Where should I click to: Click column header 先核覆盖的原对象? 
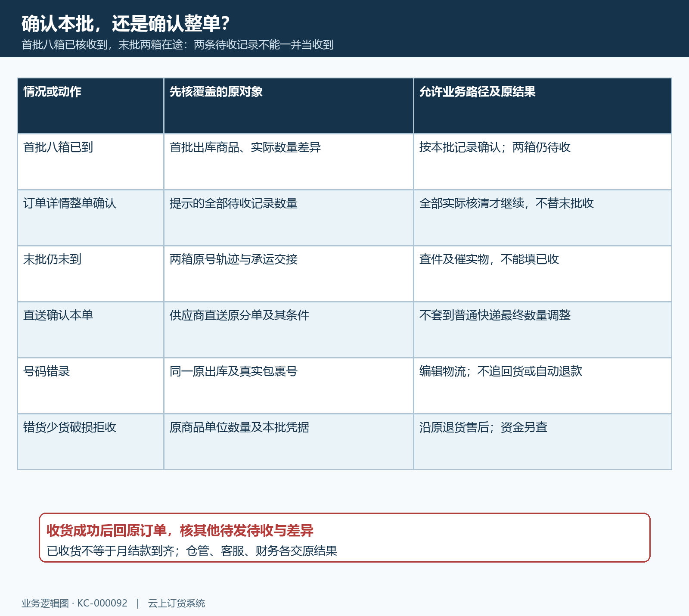click(289, 106)
